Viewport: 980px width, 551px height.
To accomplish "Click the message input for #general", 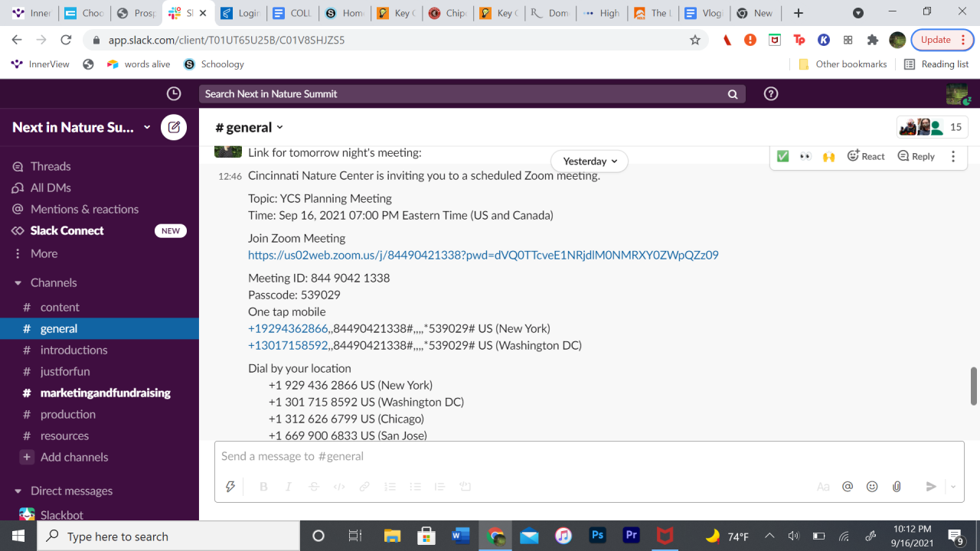I will click(589, 456).
